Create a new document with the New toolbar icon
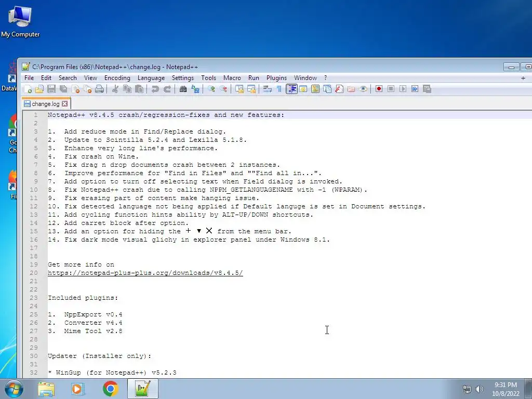This screenshot has width=532, height=399. point(28,89)
